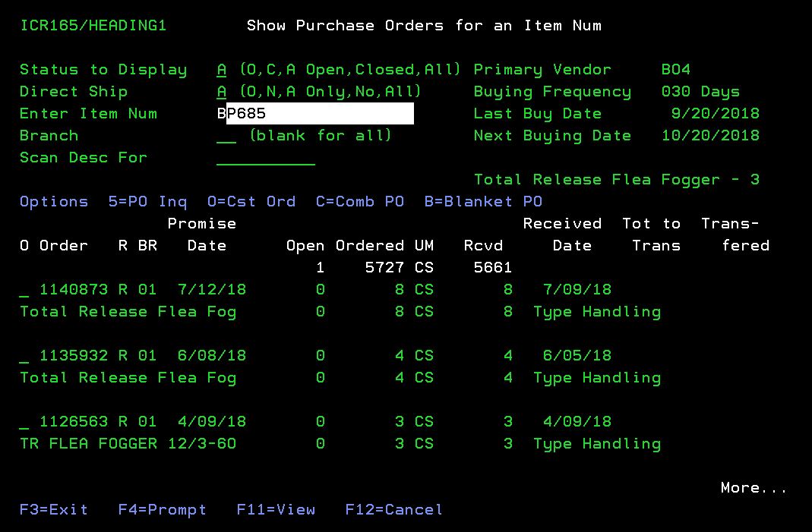Click the C=Comb PO option

click(x=360, y=202)
